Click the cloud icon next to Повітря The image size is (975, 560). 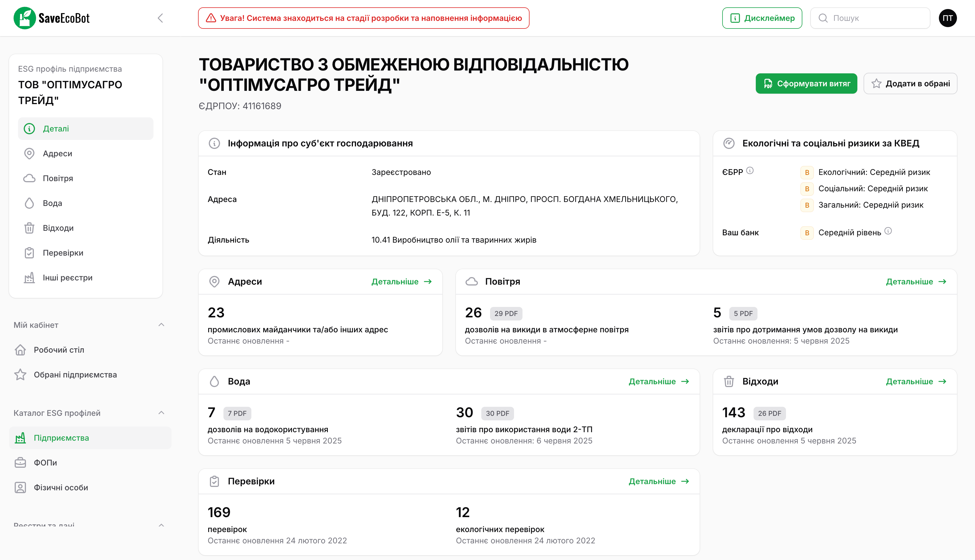[x=30, y=178]
